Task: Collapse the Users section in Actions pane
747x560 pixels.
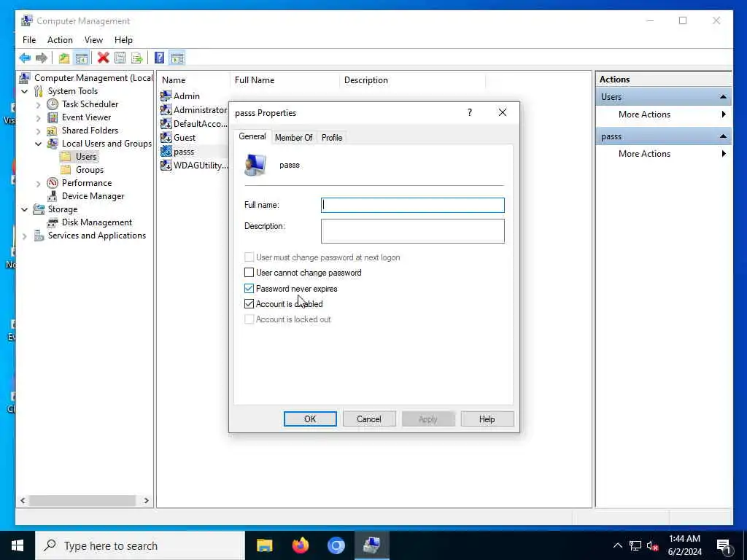Action: pos(723,97)
